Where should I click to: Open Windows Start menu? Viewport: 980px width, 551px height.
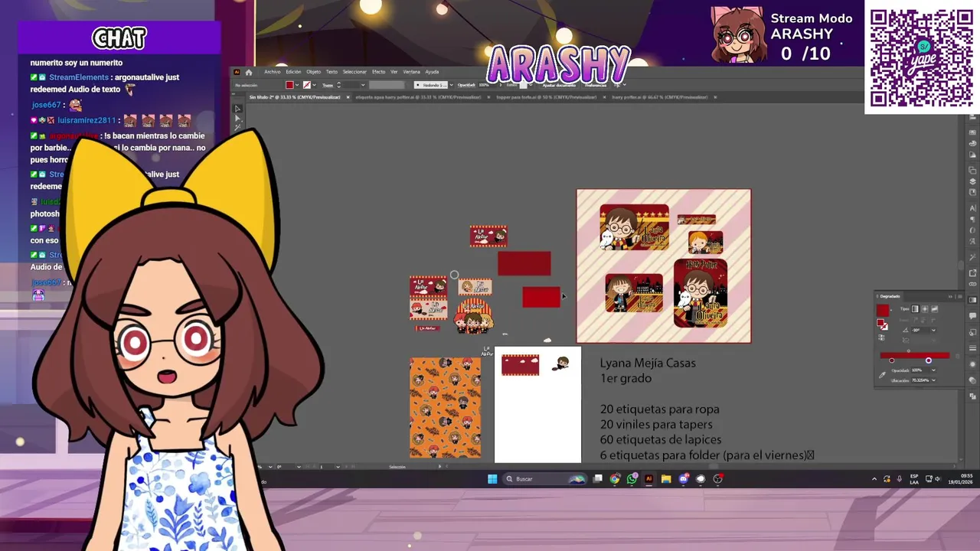click(492, 479)
